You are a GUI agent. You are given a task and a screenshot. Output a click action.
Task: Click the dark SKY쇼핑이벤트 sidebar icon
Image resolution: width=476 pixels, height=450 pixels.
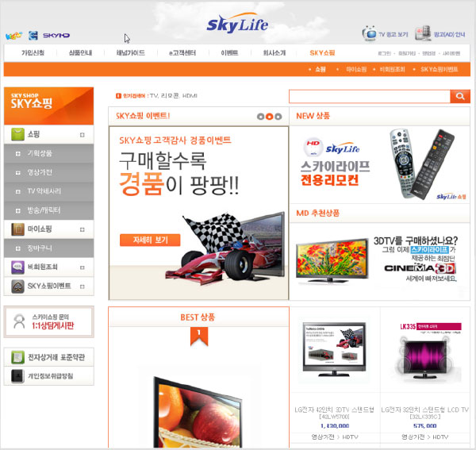click(17, 286)
